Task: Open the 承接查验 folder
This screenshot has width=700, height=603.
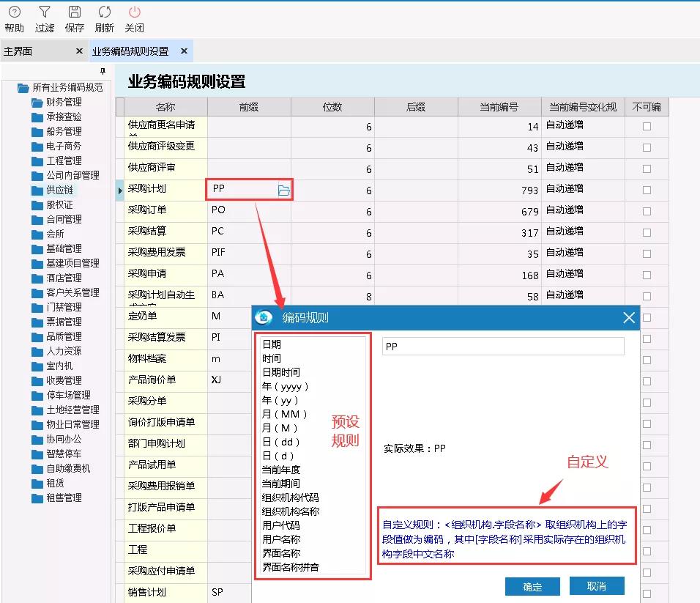Action: (56, 117)
